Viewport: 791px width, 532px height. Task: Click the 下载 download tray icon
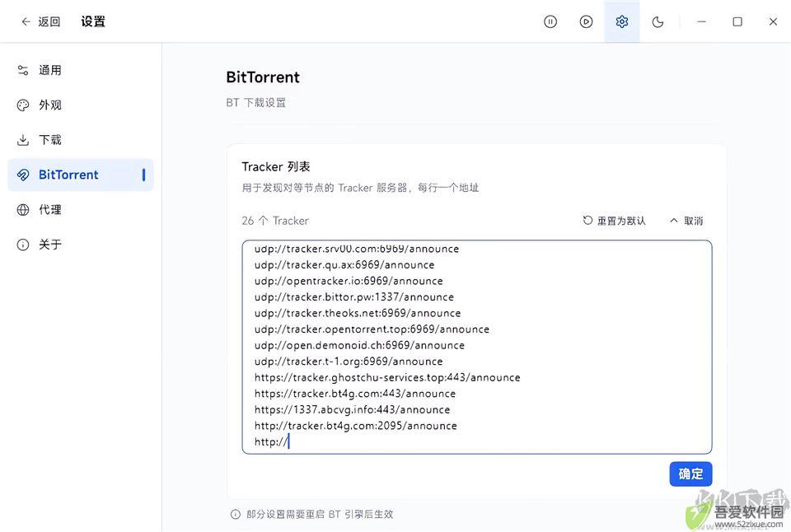(x=23, y=140)
